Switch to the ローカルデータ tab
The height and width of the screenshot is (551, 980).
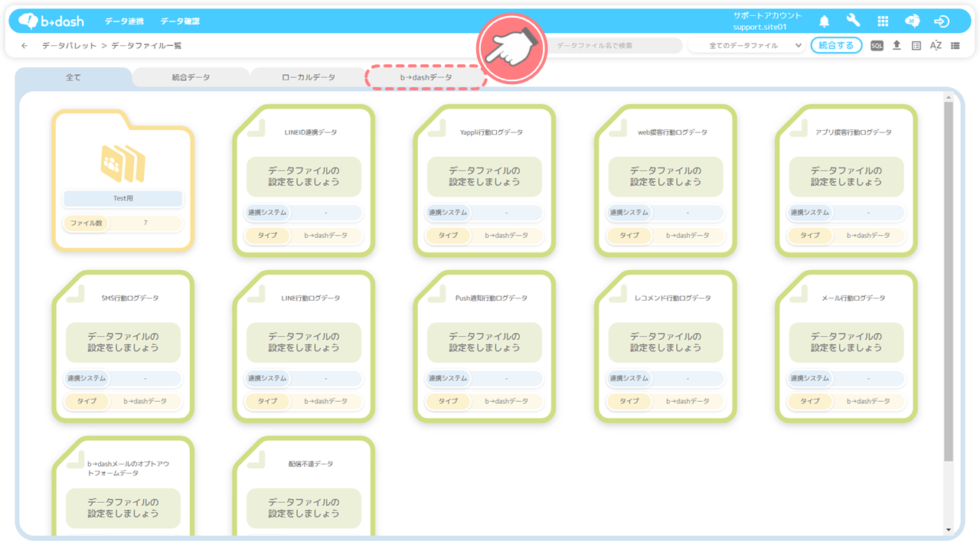(309, 77)
